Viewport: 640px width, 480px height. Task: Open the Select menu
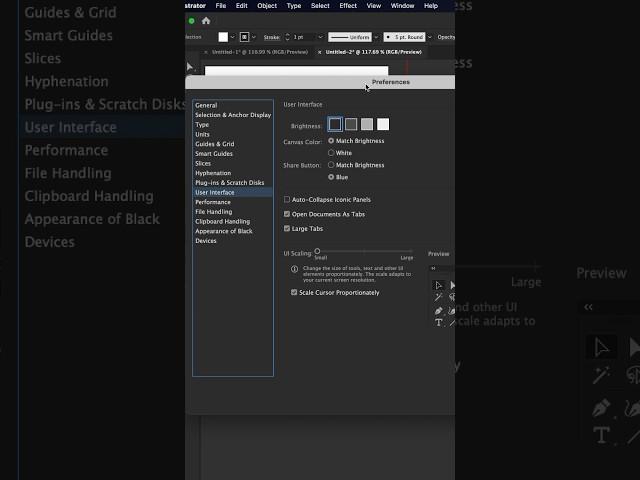tap(320, 6)
